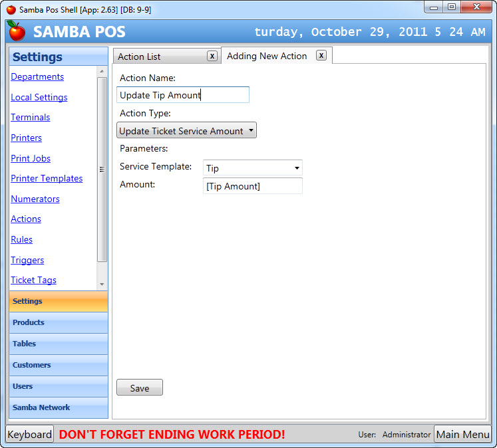Screen dimensions: 497x448
Task: Open the Rules link
Action: (x=21, y=239)
